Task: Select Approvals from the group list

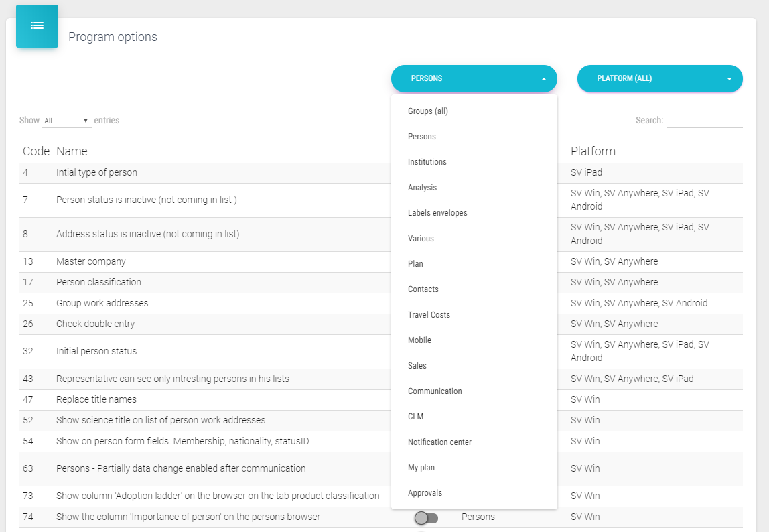Action: [425, 493]
